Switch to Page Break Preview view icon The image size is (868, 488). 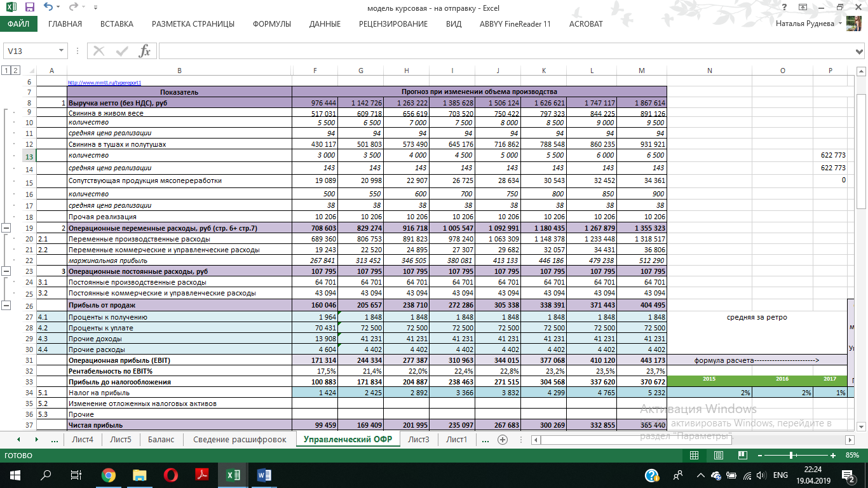(x=741, y=456)
